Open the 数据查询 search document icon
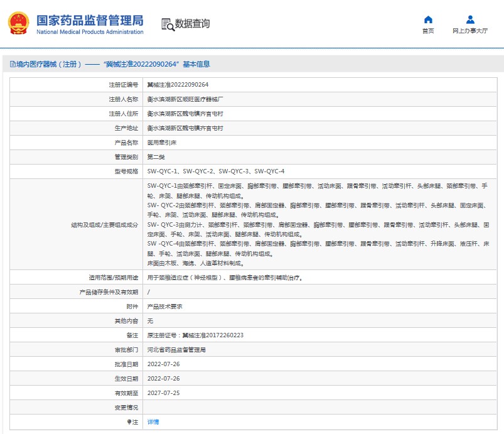This screenshot has height=434, width=504. point(168,24)
